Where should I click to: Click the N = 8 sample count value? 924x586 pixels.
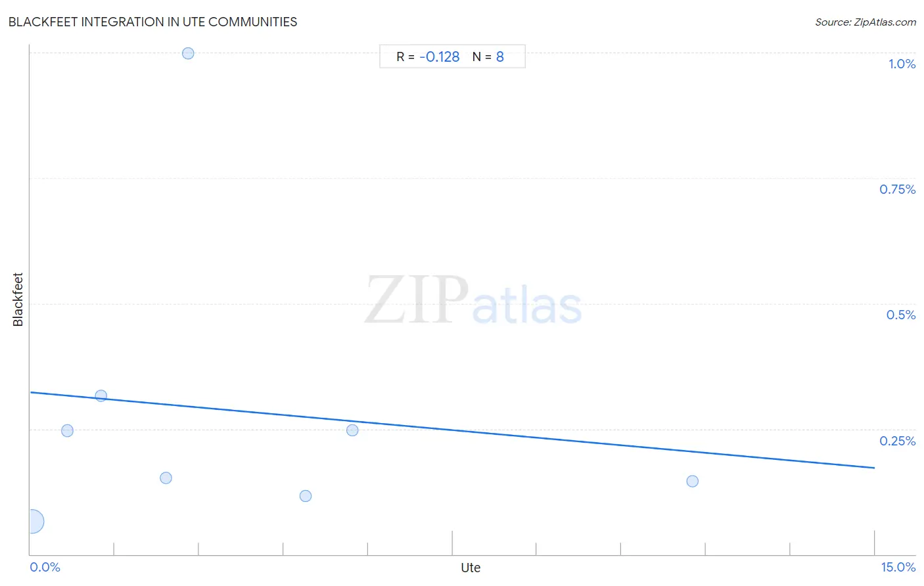488,56
